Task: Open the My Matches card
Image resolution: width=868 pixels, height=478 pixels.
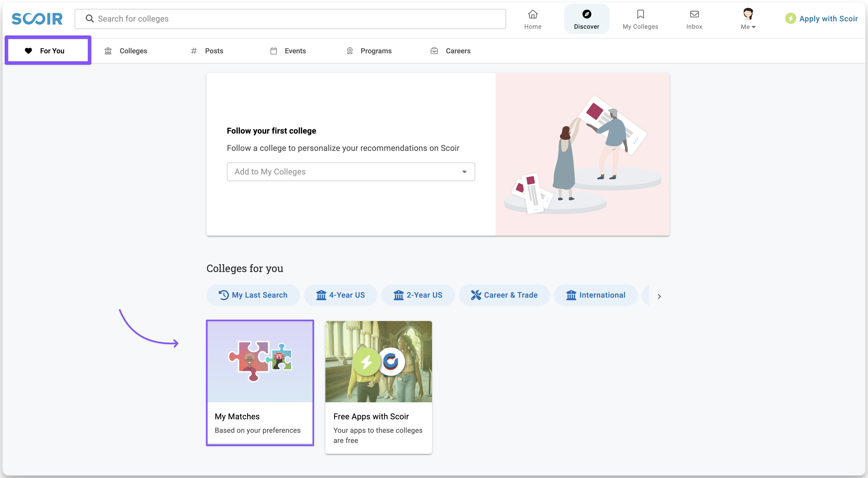Action: [x=260, y=383]
